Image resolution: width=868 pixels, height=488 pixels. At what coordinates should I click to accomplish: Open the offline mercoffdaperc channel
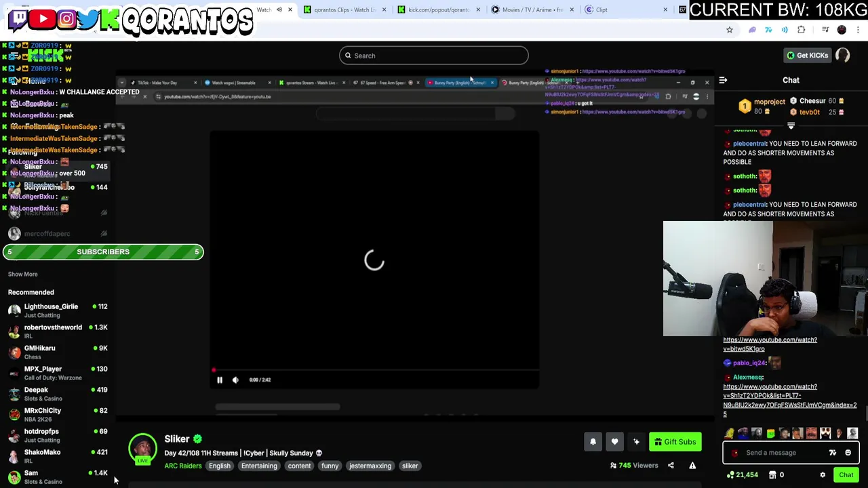[58, 234]
